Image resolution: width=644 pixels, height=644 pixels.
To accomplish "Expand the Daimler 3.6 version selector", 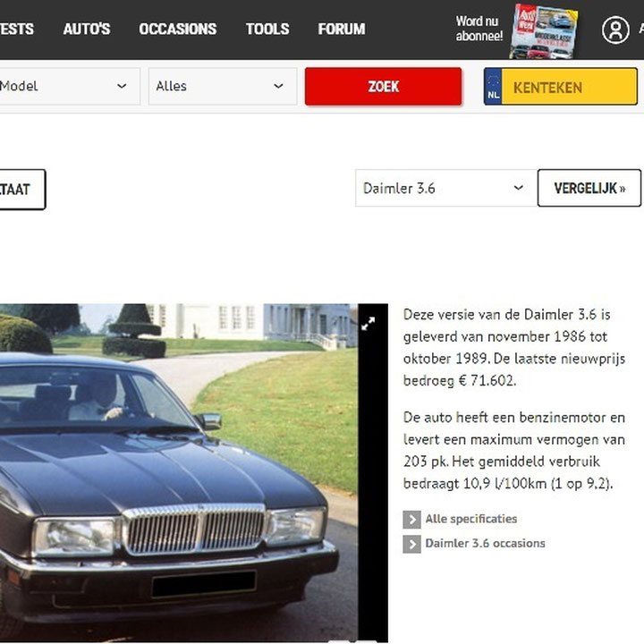I will (445, 188).
